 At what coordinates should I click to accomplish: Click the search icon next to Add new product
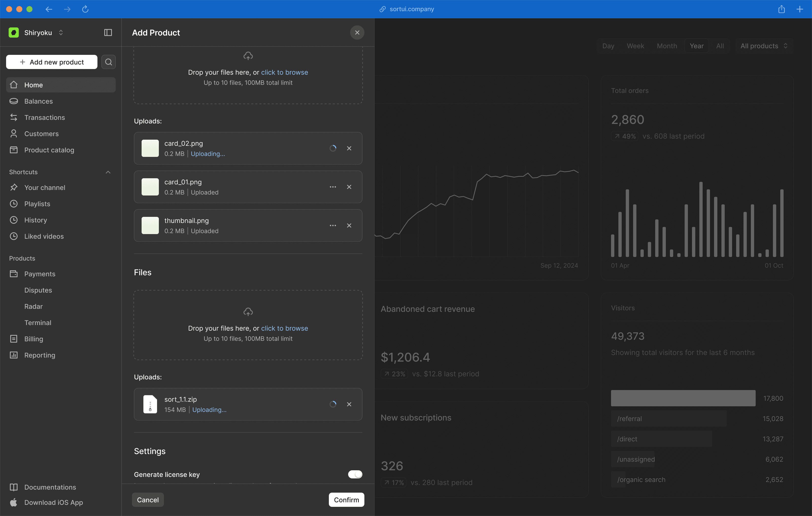click(x=108, y=62)
